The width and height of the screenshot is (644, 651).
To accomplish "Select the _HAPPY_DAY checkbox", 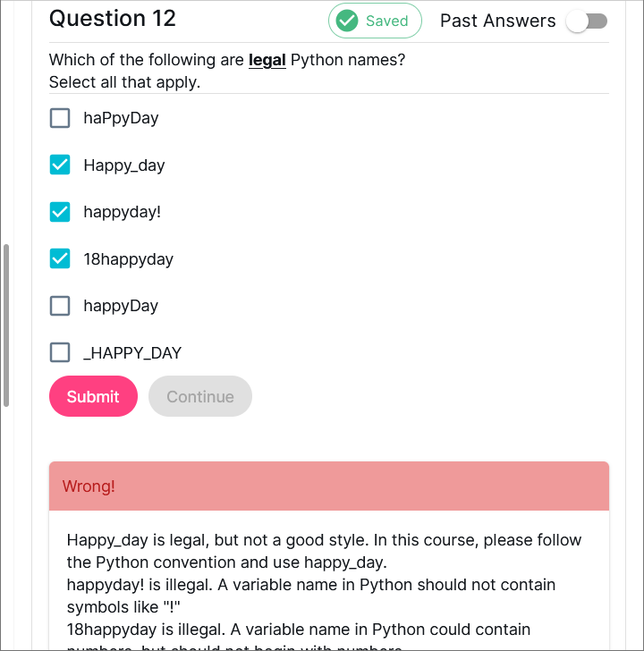I will (60, 352).
